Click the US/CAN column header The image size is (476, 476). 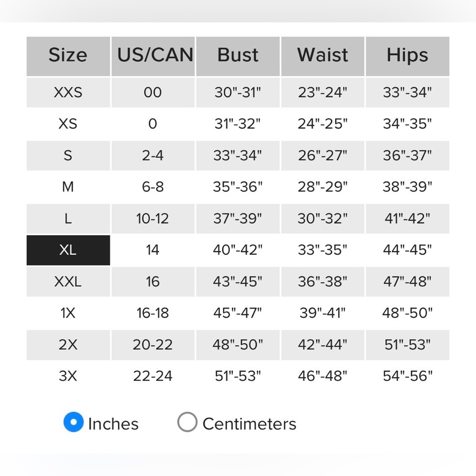153,56
